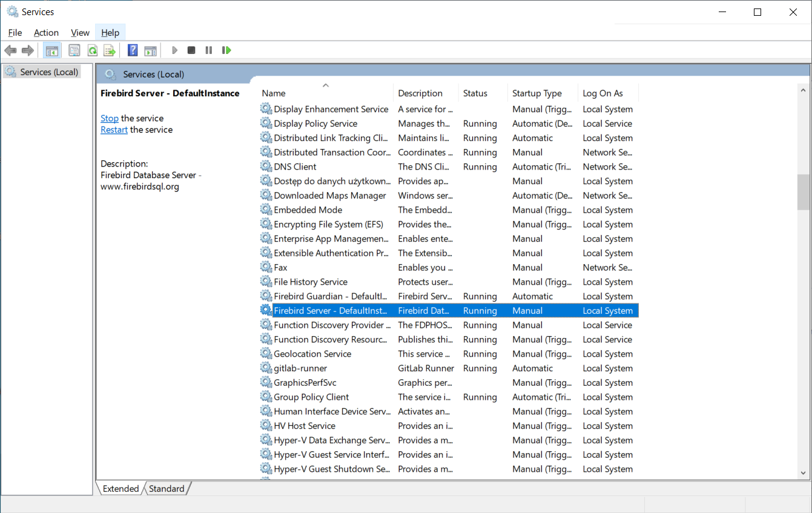Switch to the Standard tab

(x=167, y=489)
